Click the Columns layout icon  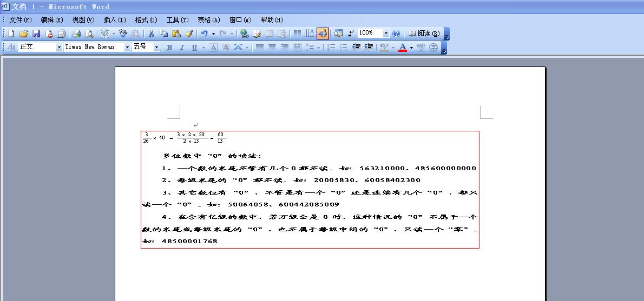[297, 34]
